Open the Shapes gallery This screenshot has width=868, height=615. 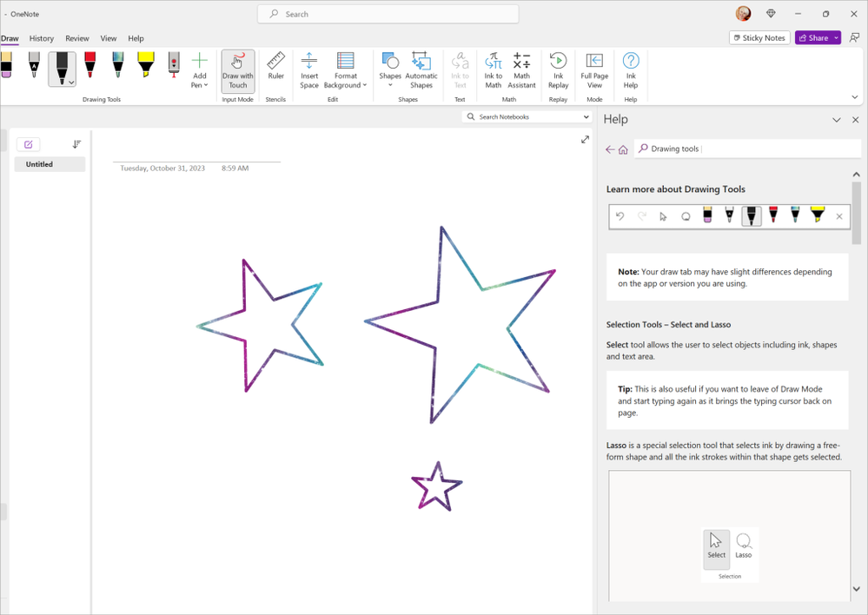pos(390,71)
